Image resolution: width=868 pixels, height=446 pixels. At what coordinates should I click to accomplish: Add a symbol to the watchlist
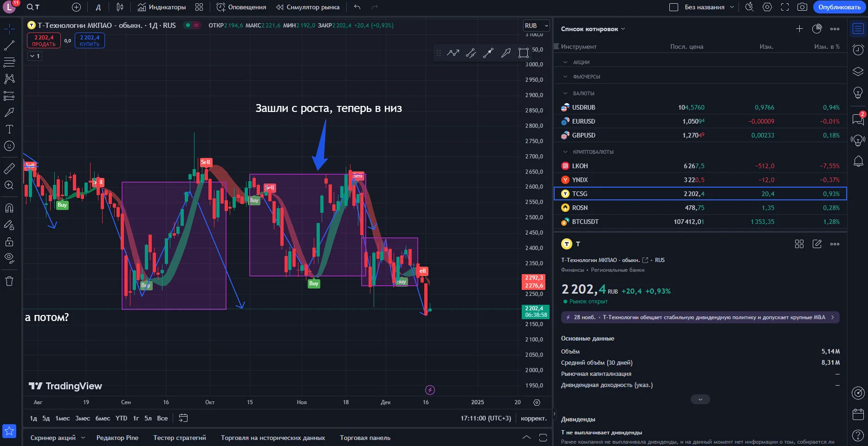799,29
